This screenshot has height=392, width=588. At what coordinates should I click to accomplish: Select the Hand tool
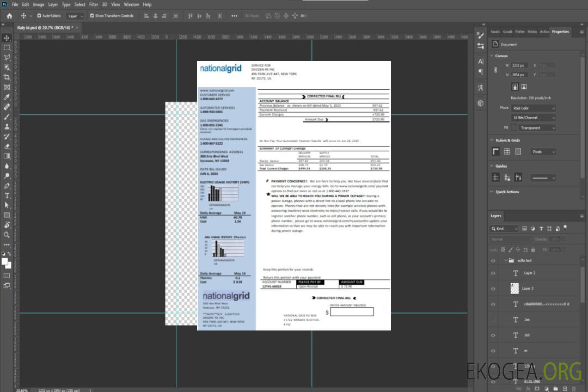(x=7, y=225)
